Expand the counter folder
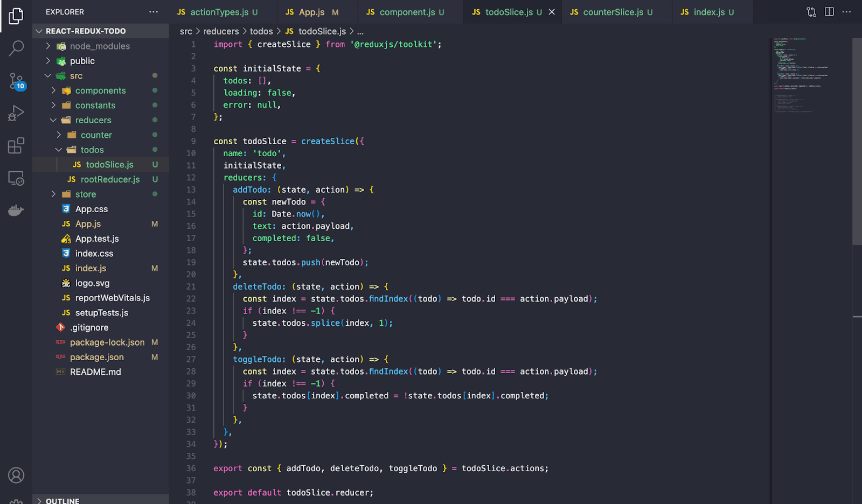This screenshot has width=862, height=504. 101,135
